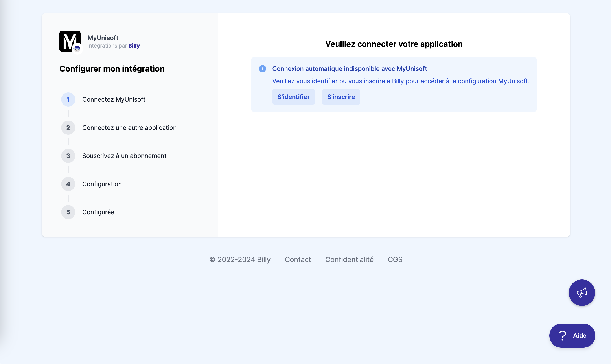
Task: Select step 2 Connectez une autre application
Action: (119, 128)
